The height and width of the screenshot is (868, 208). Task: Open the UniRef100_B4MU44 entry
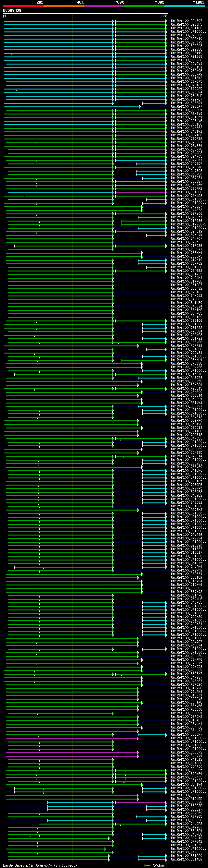pos(187,235)
